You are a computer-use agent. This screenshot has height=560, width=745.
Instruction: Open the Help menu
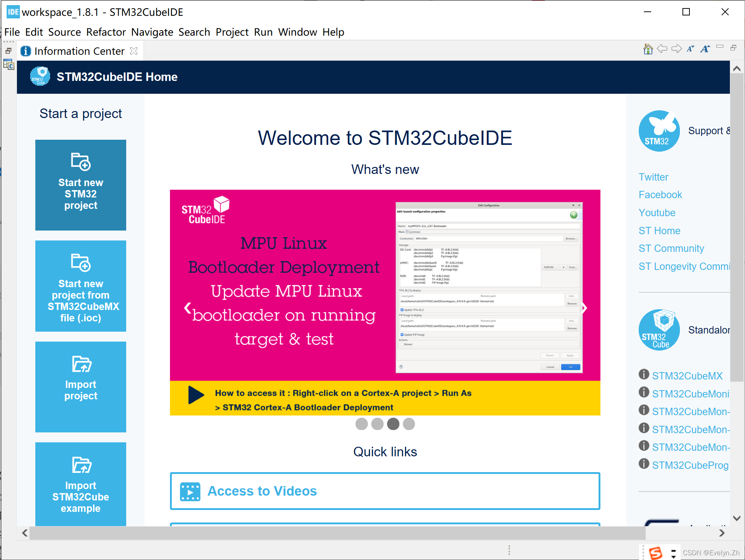coord(333,32)
